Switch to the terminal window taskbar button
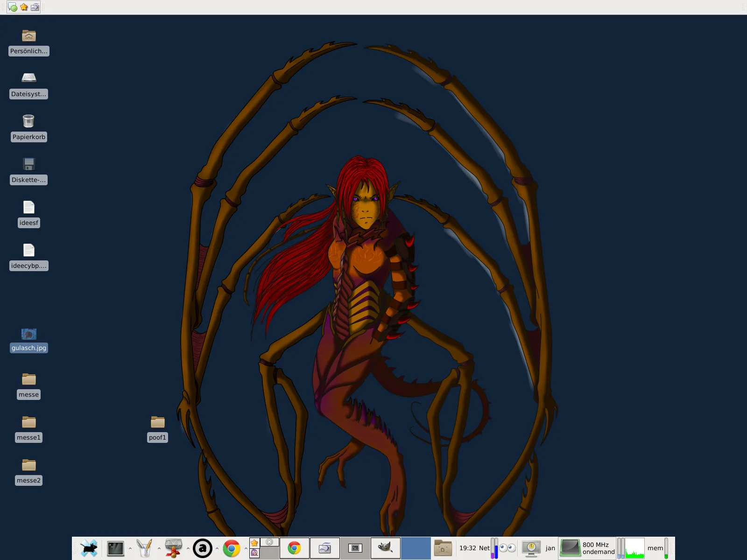 pos(355,548)
